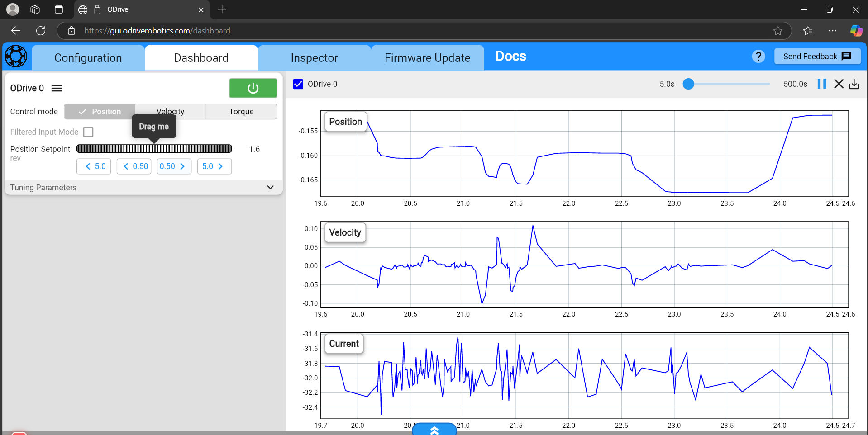Increase position setpoint by 5.0
Image resolution: width=868 pixels, height=435 pixels.
215,166
